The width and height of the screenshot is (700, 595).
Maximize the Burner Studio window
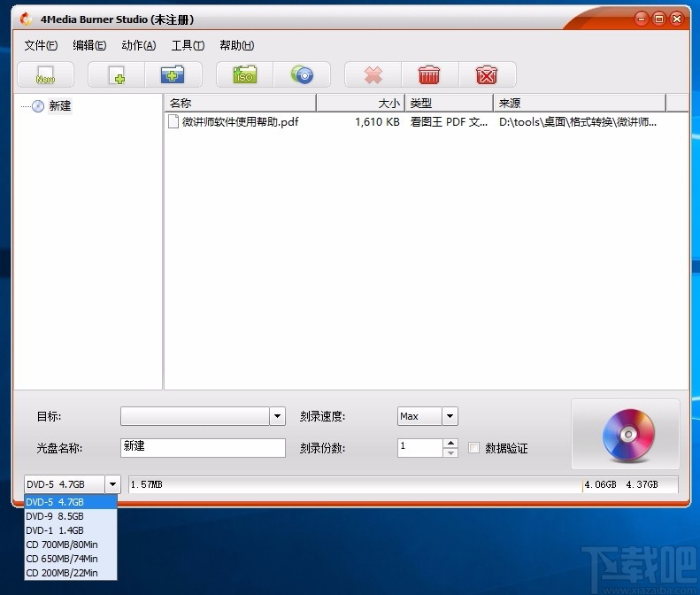(659, 19)
